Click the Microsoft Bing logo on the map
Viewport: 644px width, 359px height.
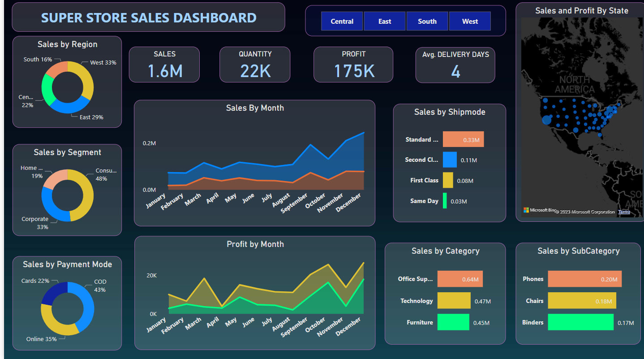[x=540, y=209]
